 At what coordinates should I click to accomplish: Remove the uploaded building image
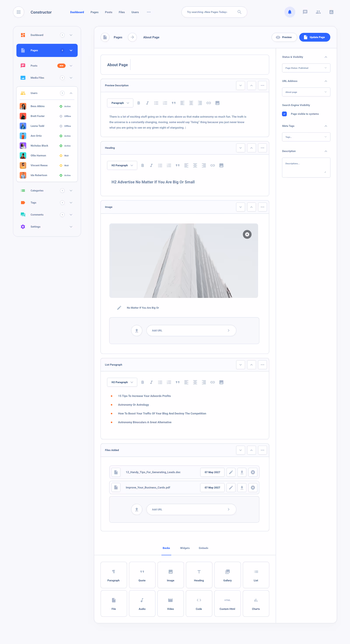(247, 234)
